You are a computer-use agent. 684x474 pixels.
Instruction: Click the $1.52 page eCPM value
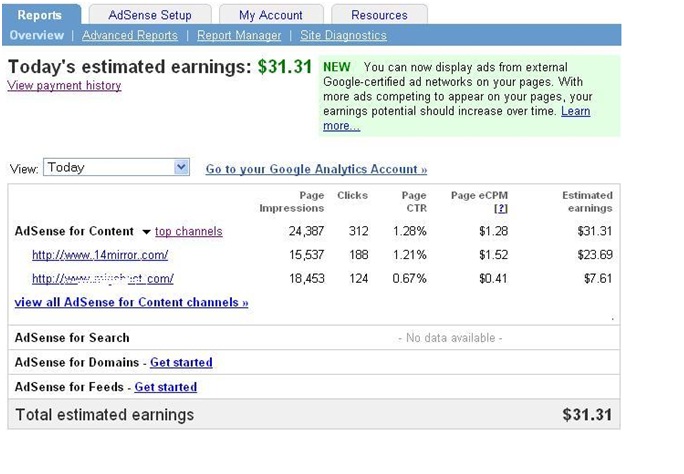click(493, 255)
